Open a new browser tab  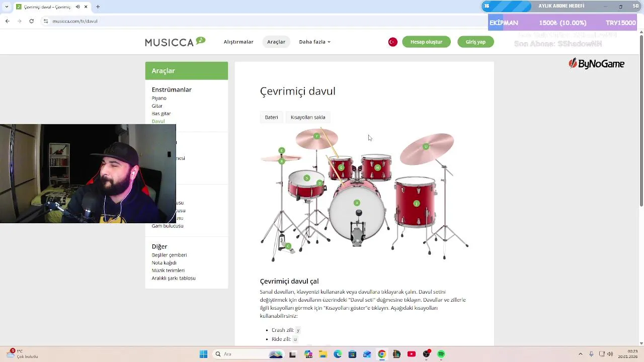[98, 7]
